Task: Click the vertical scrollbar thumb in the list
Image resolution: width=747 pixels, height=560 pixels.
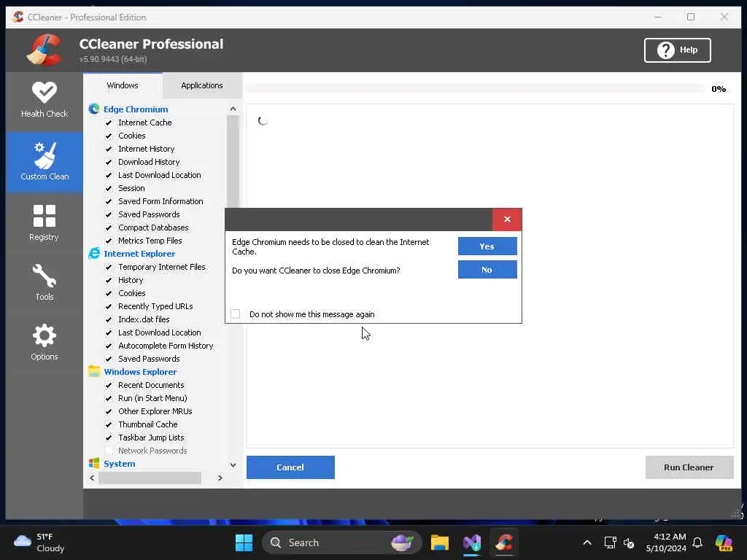Action: (x=233, y=162)
